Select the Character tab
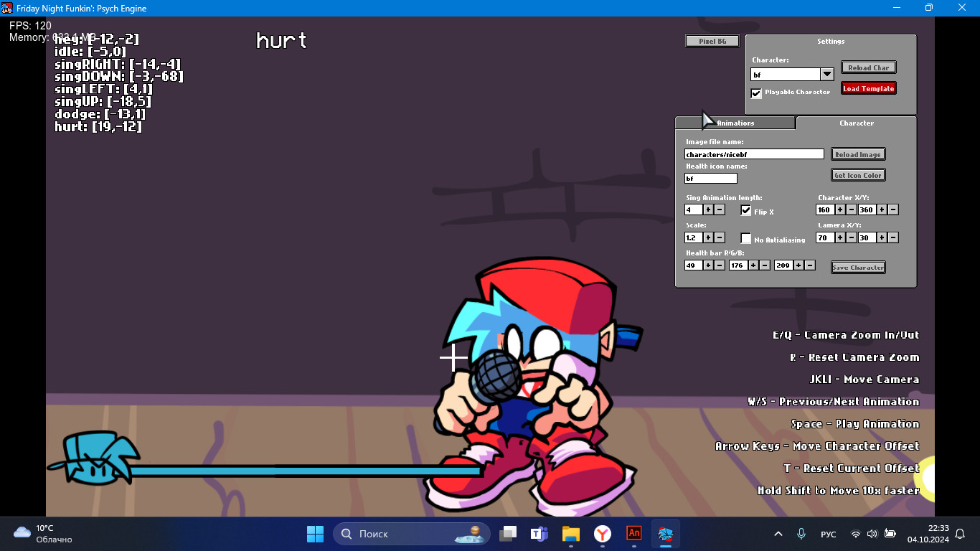Screen dimensions: 980x551 (856, 123)
